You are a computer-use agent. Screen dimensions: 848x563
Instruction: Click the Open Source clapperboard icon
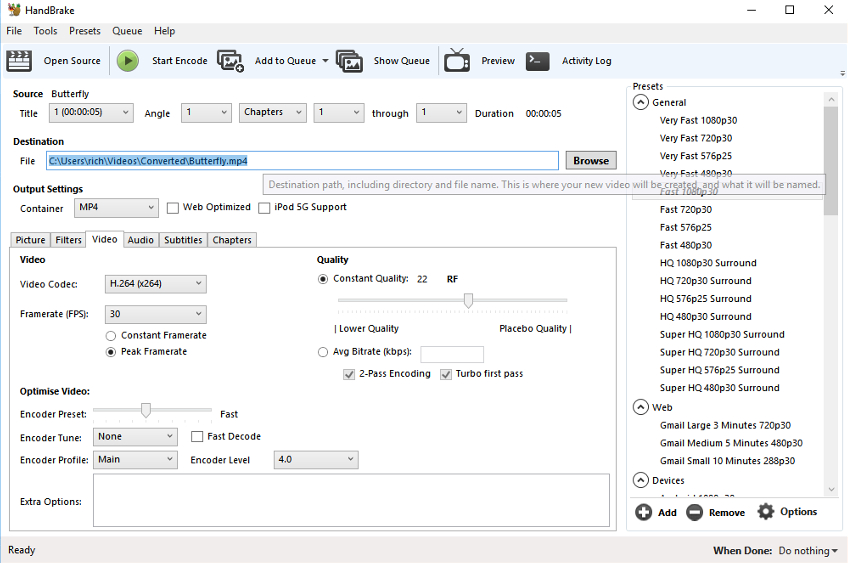19,61
